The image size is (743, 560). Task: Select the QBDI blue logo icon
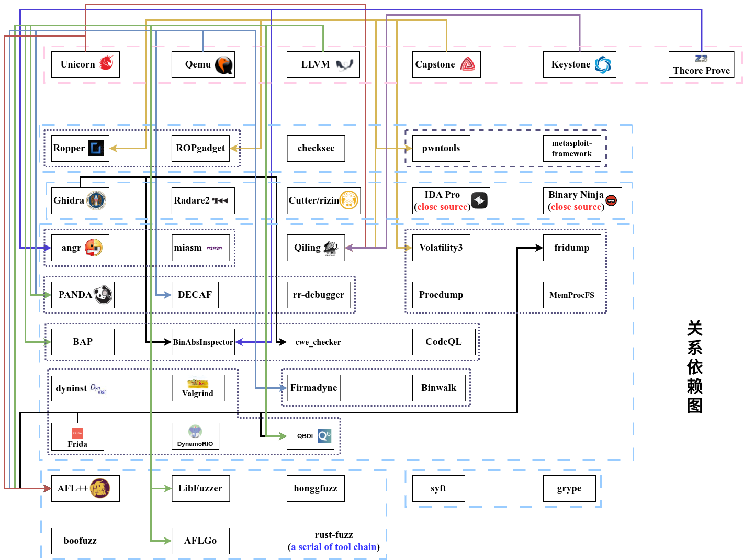click(324, 435)
